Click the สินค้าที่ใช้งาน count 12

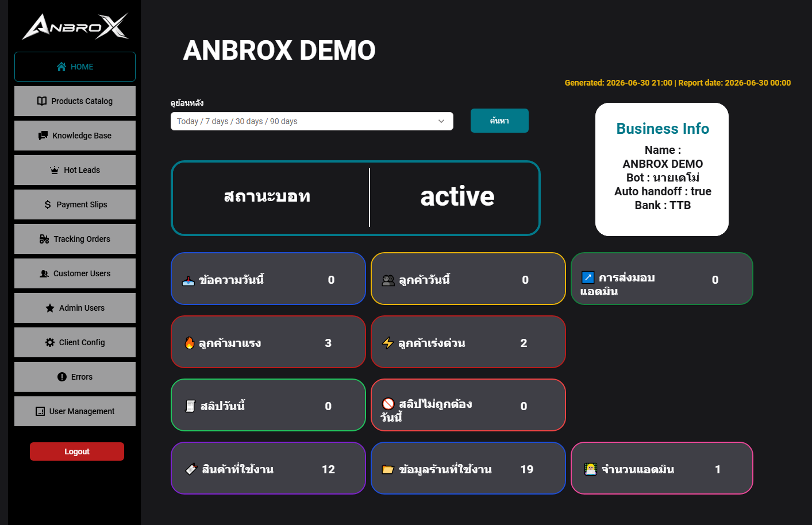pos(328,469)
